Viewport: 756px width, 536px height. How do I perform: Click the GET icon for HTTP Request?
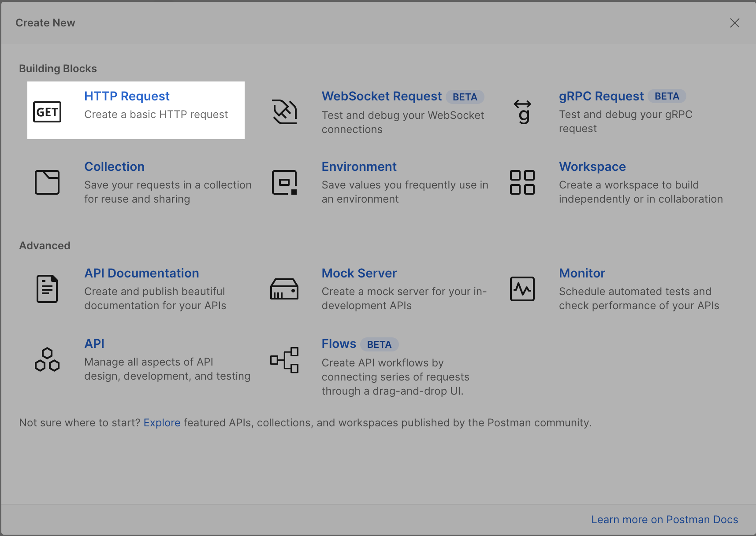click(x=47, y=112)
